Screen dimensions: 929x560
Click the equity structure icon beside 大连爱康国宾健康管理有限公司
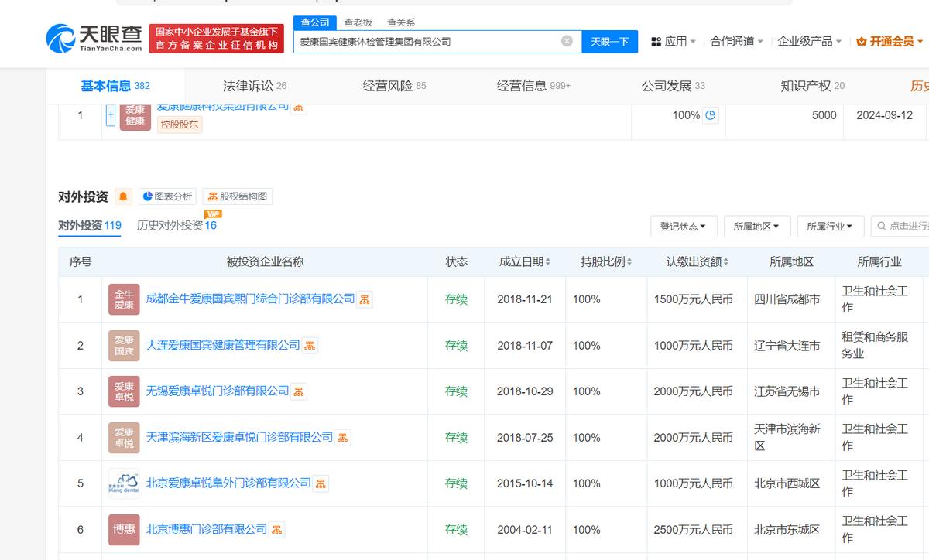pyautogui.click(x=310, y=346)
